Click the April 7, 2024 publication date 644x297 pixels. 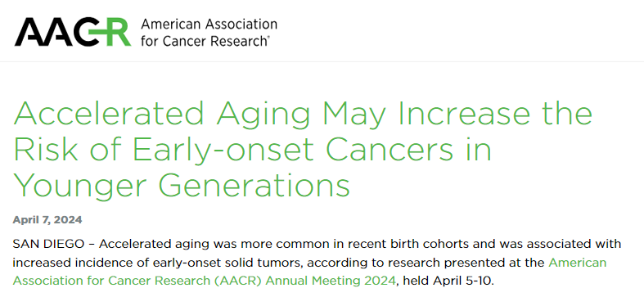click(x=47, y=220)
